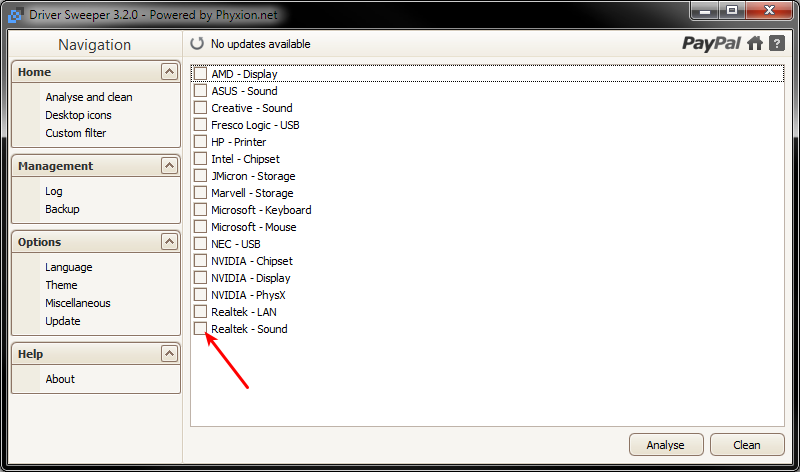Image resolution: width=800 pixels, height=472 pixels.
Task: Open the About page
Action: pyautogui.click(x=60, y=379)
